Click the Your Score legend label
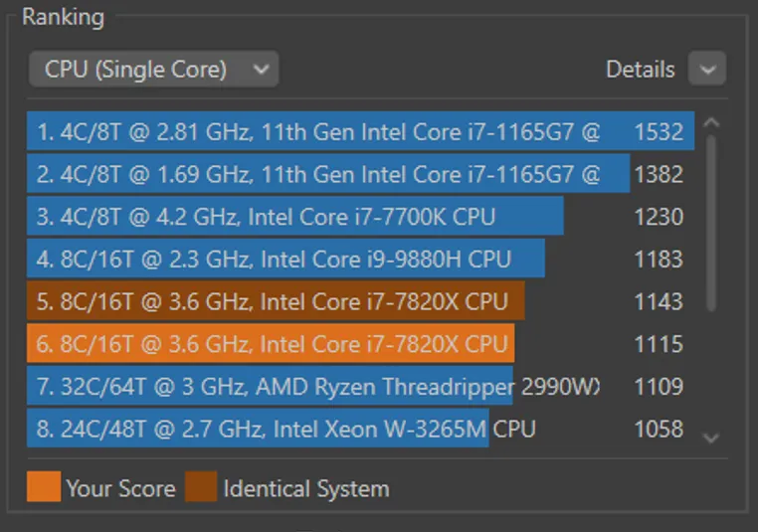 120,489
